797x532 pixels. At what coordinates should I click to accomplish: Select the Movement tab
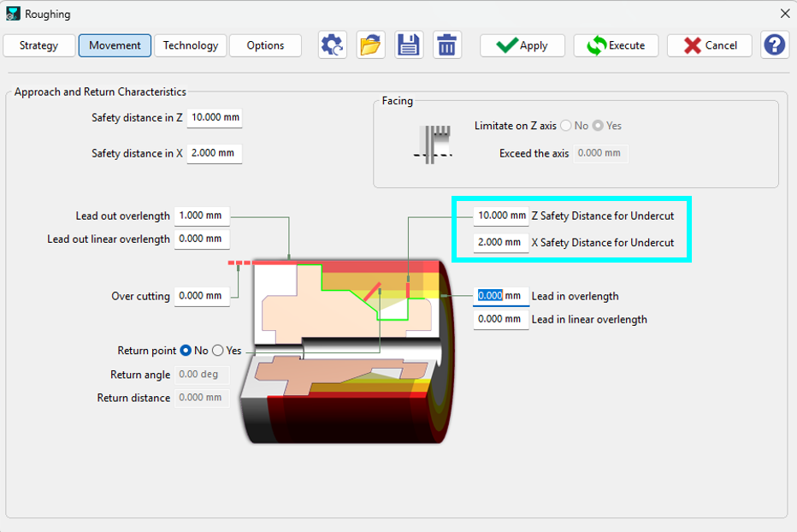click(x=115, y=46)
